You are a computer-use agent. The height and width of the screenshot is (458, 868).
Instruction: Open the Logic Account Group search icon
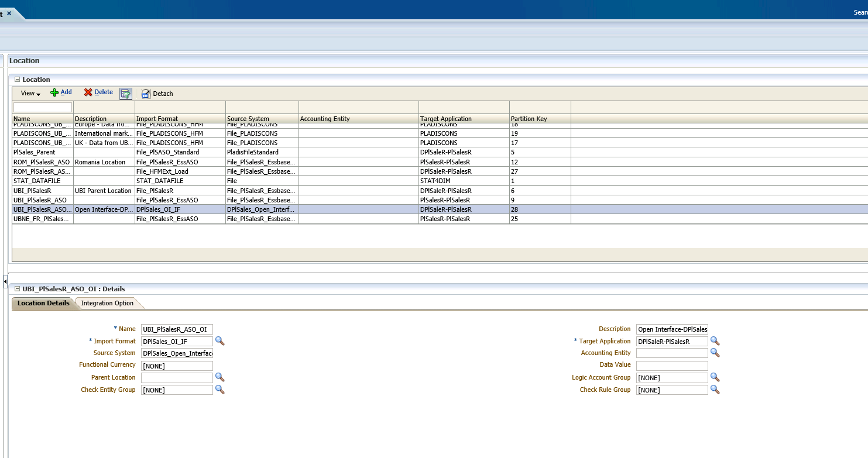point(715,377)
